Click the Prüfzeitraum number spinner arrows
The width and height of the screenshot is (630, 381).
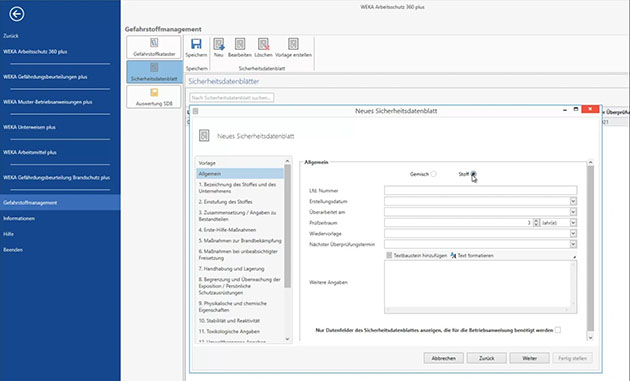pyautogui.click(x=536, y=223)
